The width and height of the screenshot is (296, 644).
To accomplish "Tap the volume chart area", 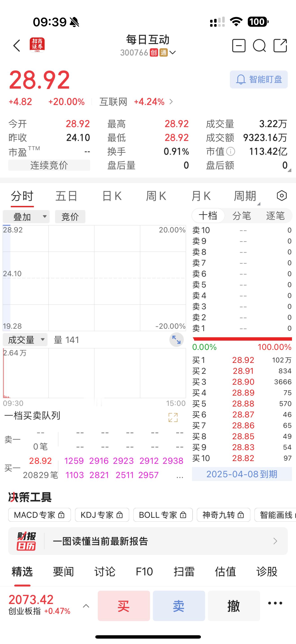I will tap(94, 373).
